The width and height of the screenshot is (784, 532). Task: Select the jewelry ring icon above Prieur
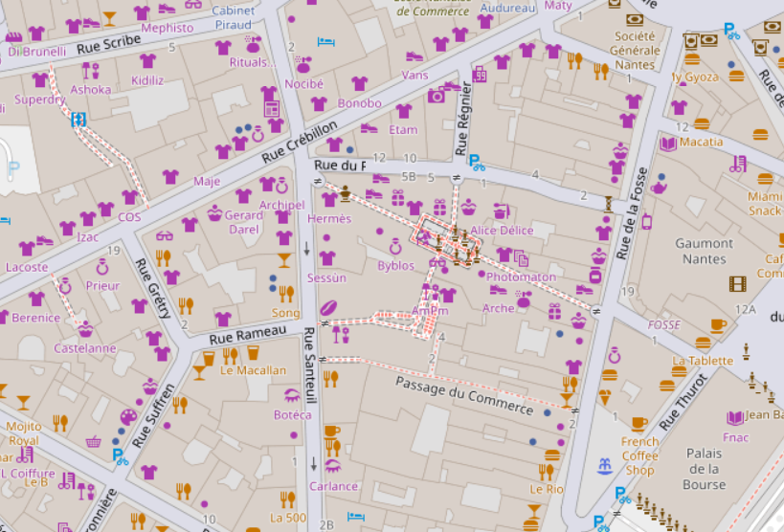point(102,267)
